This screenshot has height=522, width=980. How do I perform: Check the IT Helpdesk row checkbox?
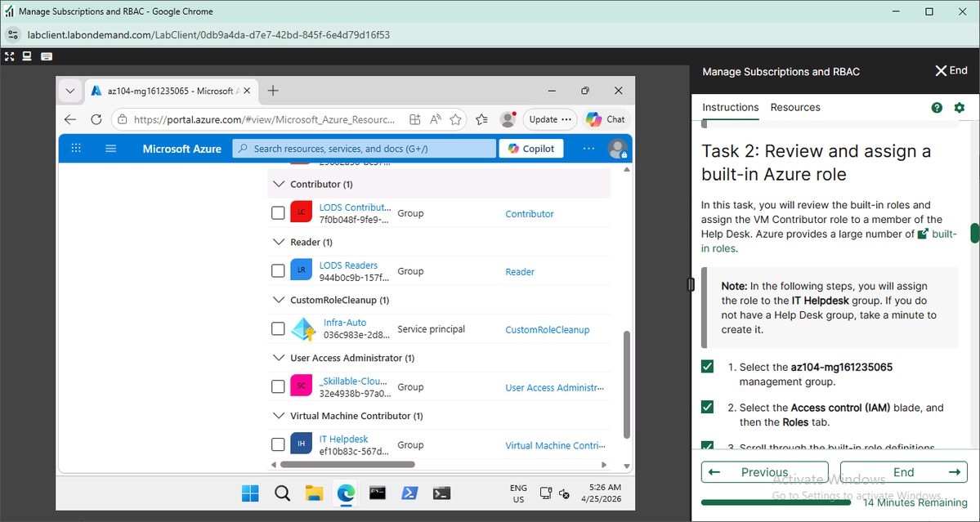click(x=278, y=444)
